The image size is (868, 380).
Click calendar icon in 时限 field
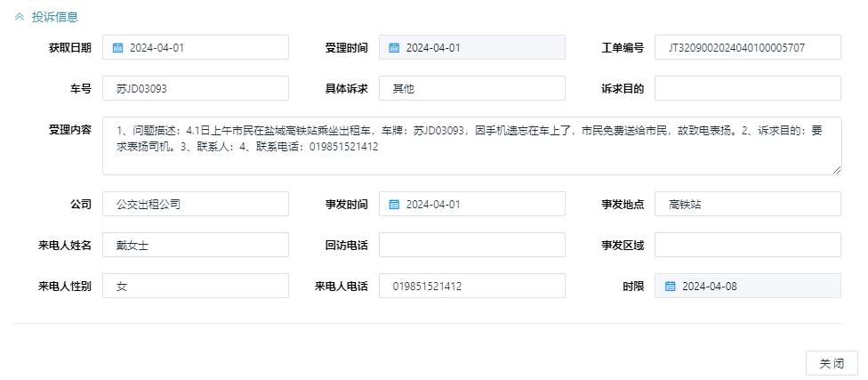click(670, 287)
